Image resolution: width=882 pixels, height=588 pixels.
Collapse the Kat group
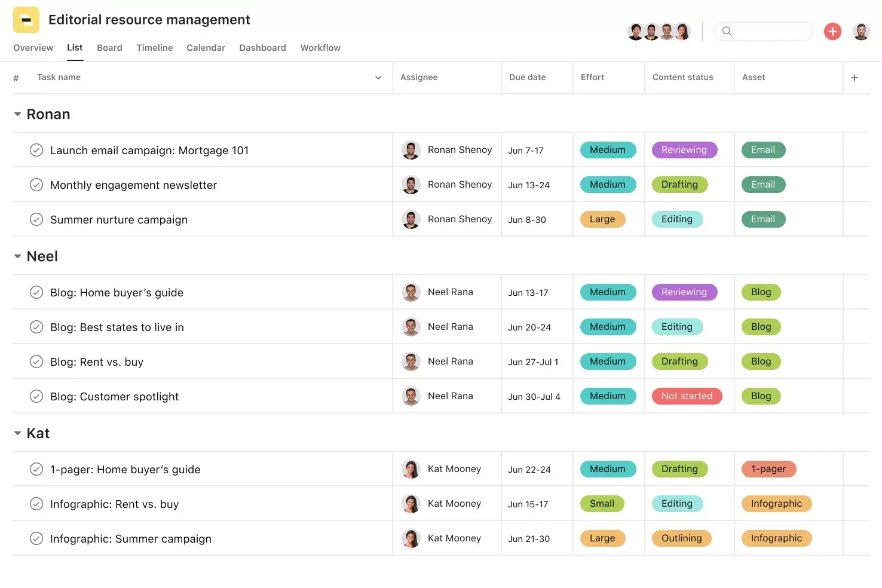click(x=17, y=433)
